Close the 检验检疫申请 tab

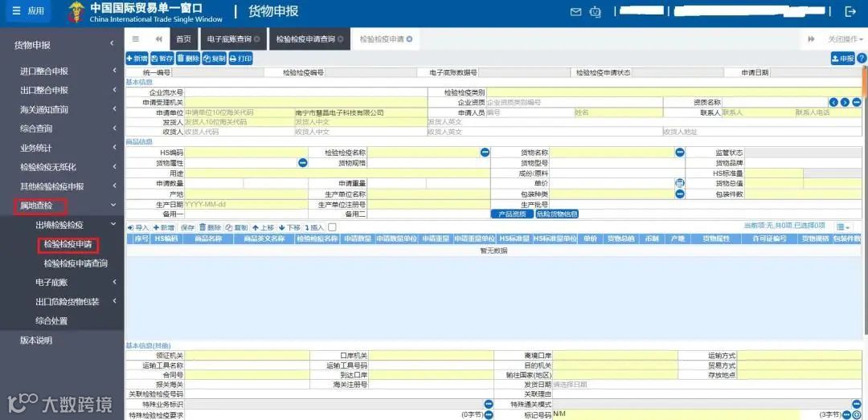[409, 39]
